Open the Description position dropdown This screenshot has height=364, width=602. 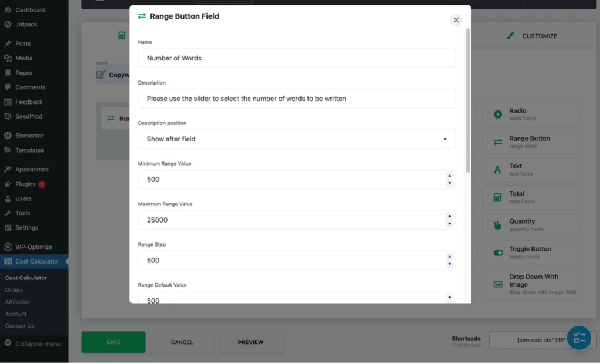[296, 139]
